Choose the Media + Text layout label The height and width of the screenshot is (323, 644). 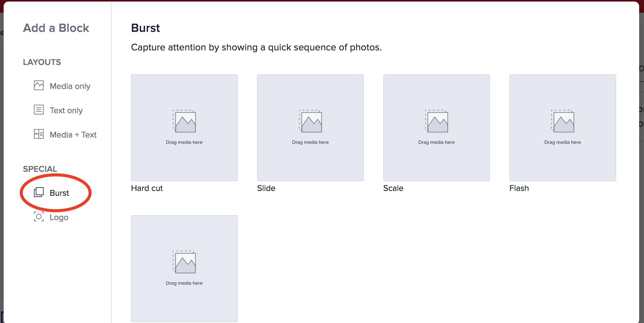pos(73,135)
